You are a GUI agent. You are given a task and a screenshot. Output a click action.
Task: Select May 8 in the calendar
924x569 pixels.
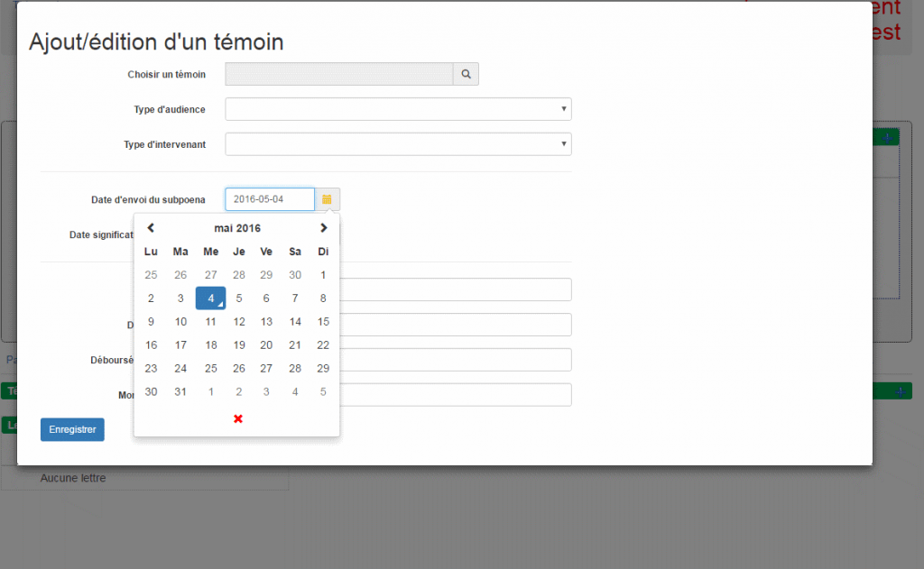tap(323, 298)
